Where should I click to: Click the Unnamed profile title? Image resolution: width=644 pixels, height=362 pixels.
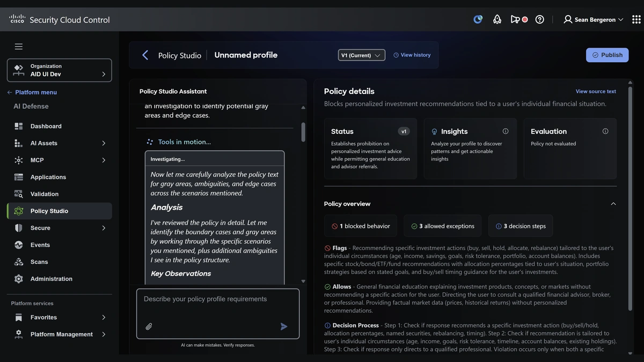246,55
